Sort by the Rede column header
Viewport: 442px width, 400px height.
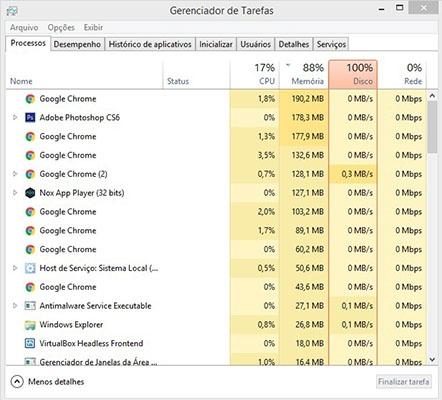click(x=402, y=74)
